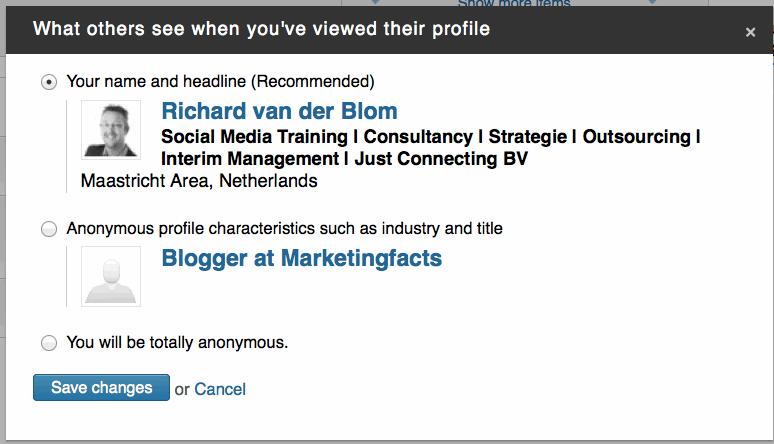Click the 'You will be totally anonymous' label
Image resolution: width=774 pixels, height=444 pixels.
click(177, 343)
